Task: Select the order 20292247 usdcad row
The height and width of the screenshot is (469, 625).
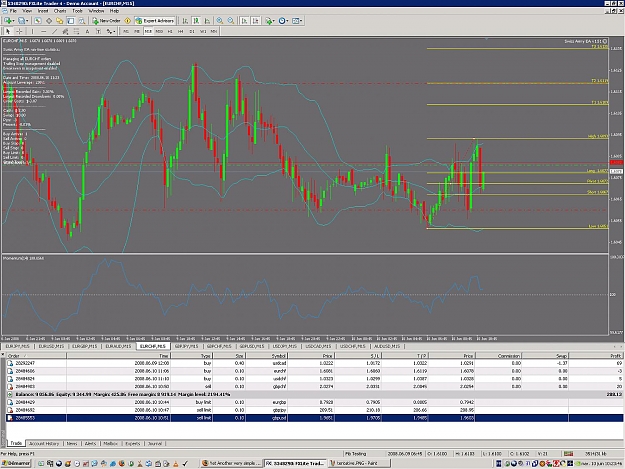Action: tap(314, 363)
